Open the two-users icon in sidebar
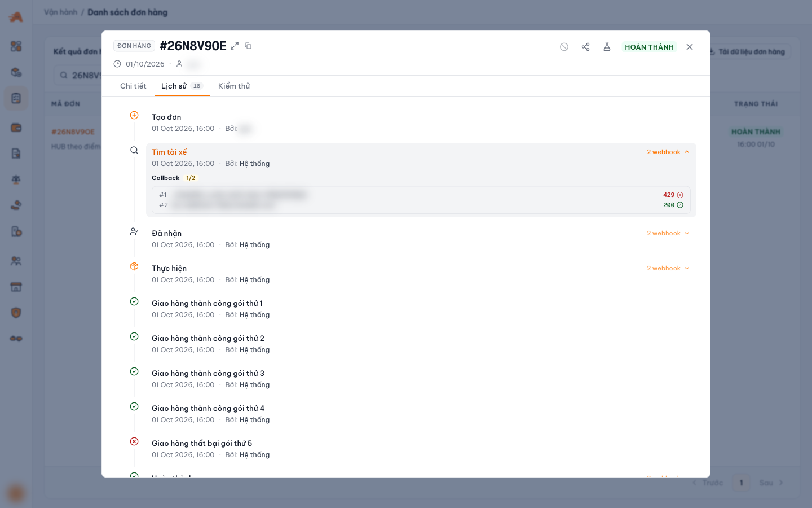Image resolution: width=812 pixels, height=508 pixels. (16, 261)
